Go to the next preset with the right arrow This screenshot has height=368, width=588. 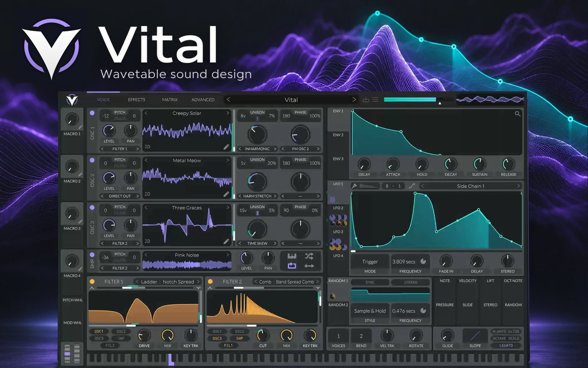[354, 99]
